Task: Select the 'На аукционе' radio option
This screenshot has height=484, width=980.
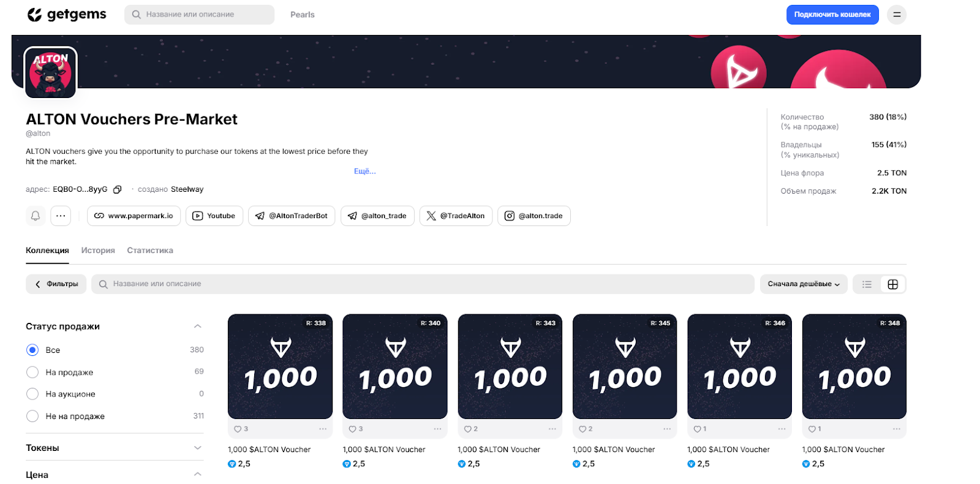Action: (x=32, y=394)
